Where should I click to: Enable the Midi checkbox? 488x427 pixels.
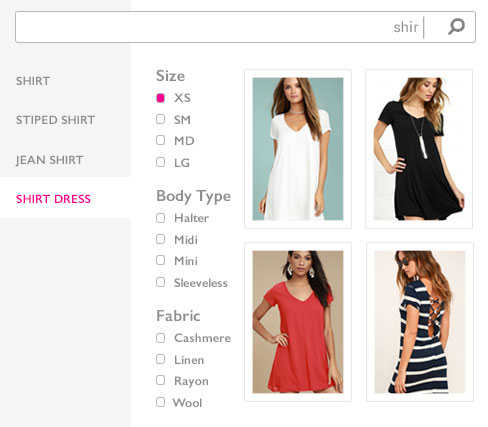tap(160, 239)
